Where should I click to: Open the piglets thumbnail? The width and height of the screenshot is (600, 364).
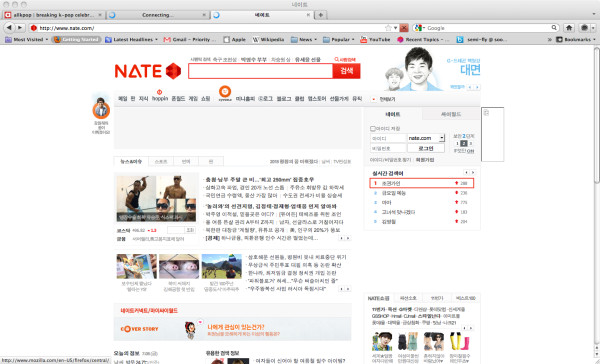pyautogui.click(x=179, y=266)
